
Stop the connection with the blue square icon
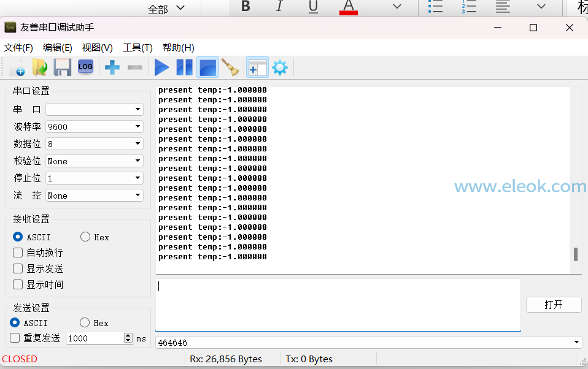207,68
